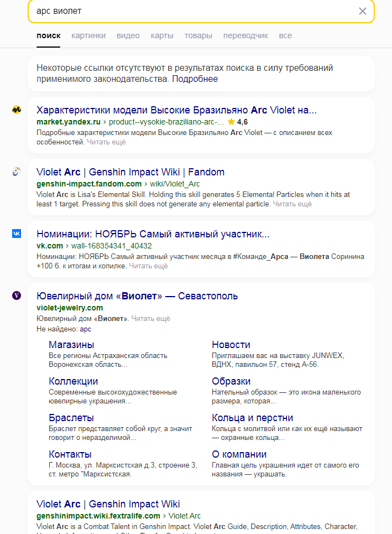Open the Контакты sitelink
Viewport: 392px width, 534px height.
click(70, 454)
